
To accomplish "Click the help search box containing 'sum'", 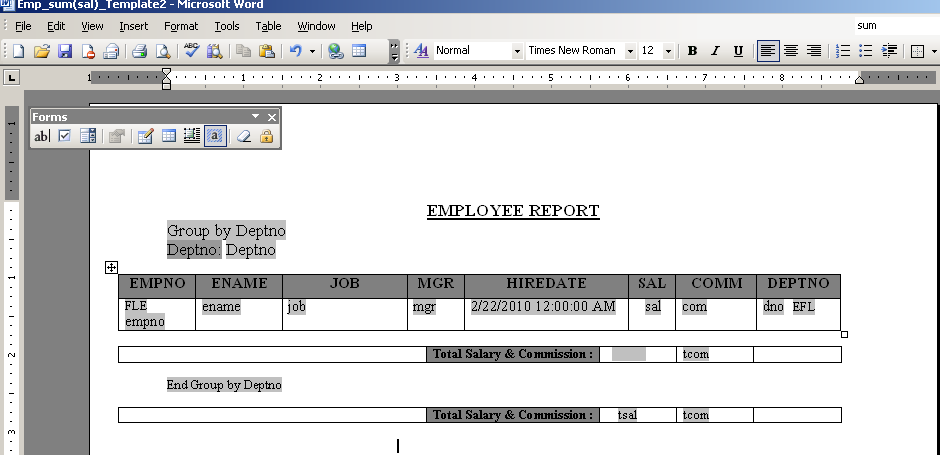I will click(897, 25).
